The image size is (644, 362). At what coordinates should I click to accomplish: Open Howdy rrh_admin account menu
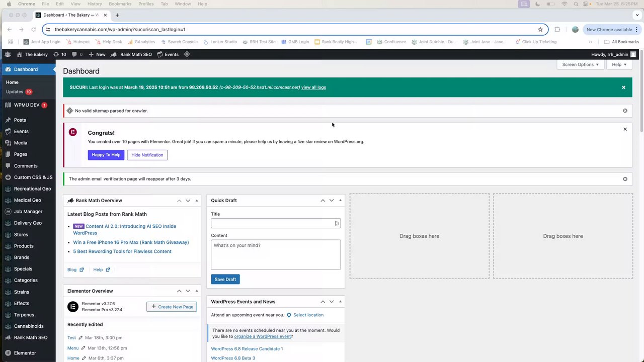[613, 54]
